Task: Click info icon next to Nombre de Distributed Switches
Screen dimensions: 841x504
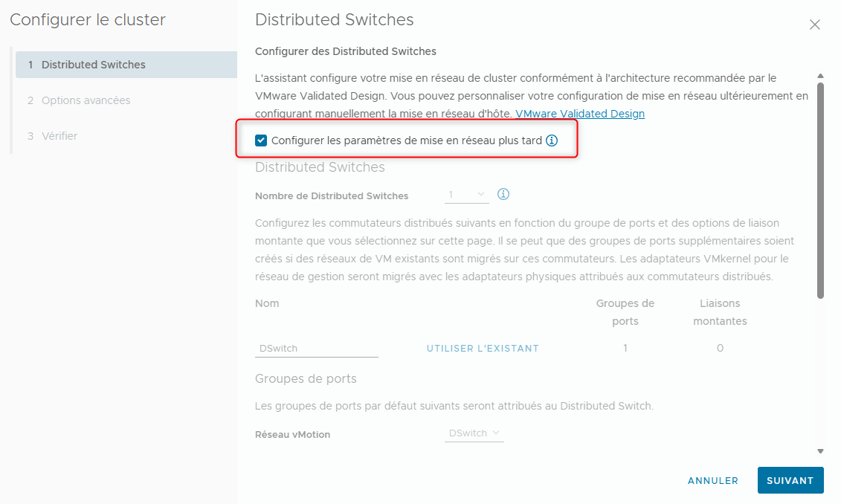Action: 503,194
